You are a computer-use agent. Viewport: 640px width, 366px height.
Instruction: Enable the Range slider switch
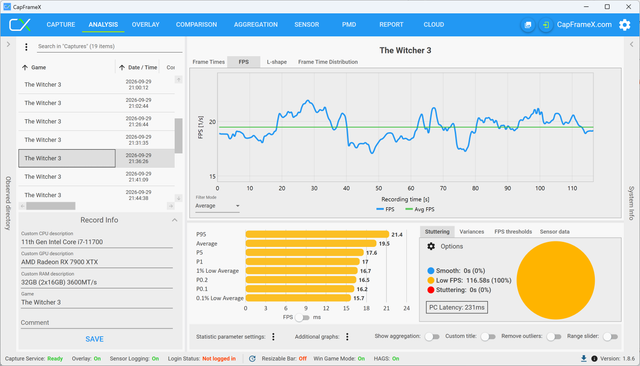point(610,337)
